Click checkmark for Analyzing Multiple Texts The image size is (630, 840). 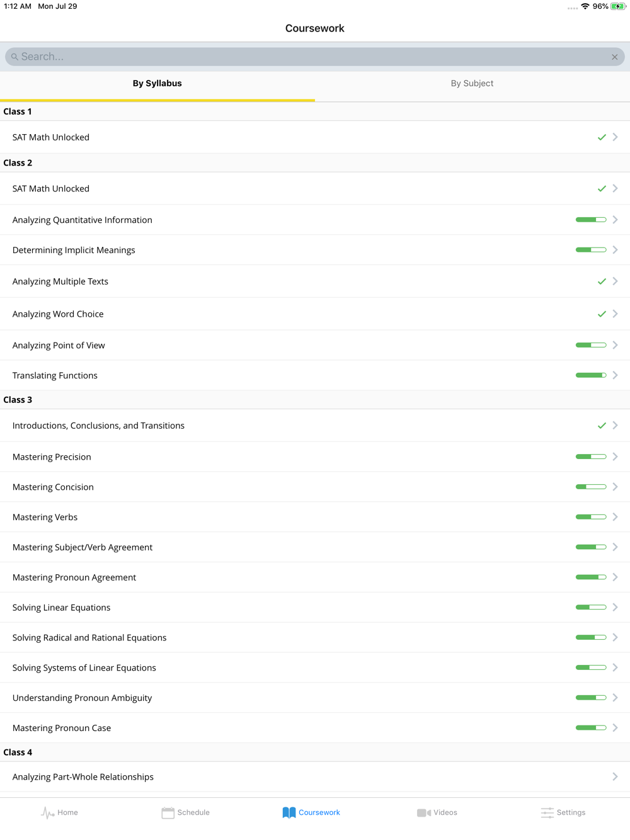click(602, 281)
